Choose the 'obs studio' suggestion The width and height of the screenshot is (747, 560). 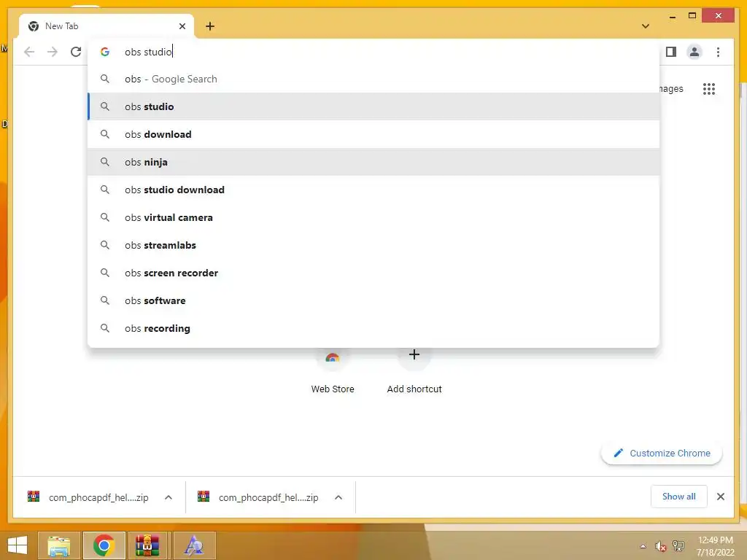coord(373,106)
